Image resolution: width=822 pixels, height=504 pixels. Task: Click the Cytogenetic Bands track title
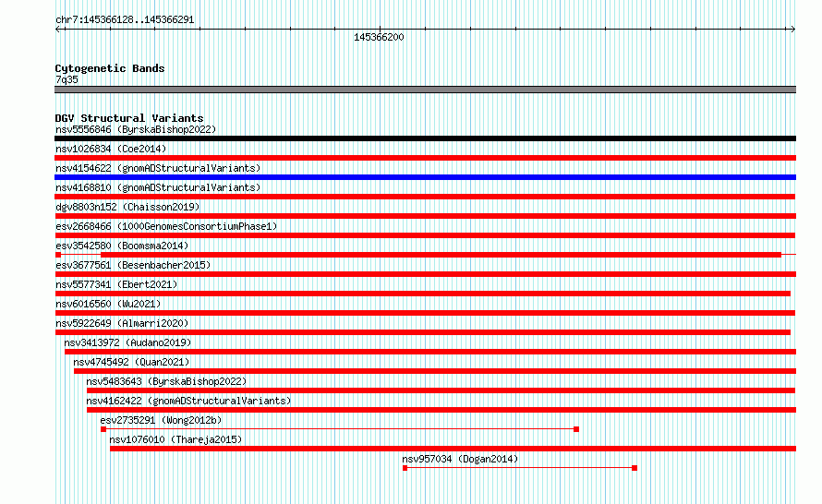coord(110,68)
